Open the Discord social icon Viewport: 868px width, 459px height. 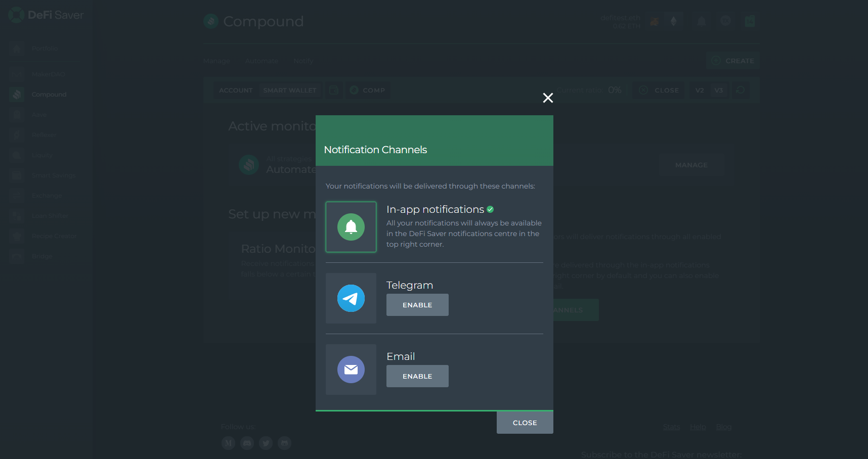247,443
